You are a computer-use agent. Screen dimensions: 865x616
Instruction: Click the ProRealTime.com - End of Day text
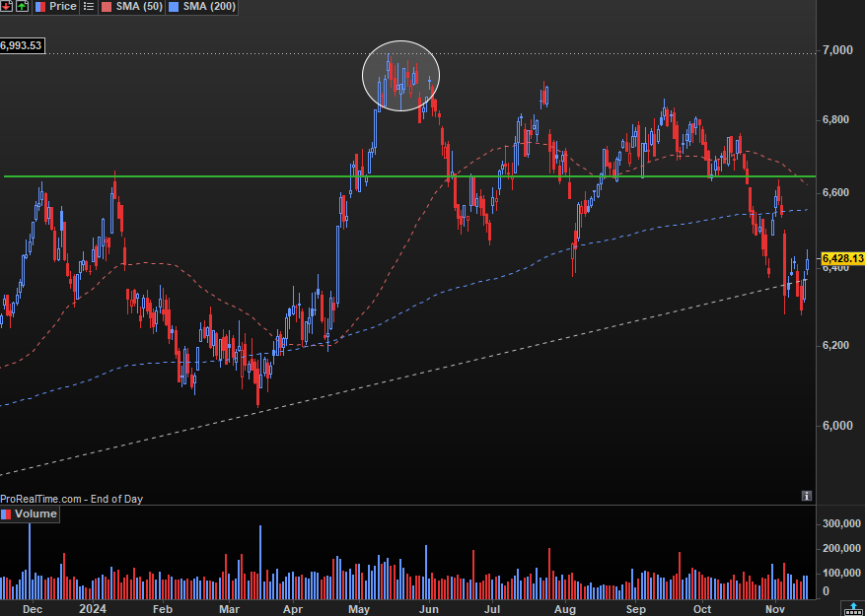(x=72, y=499)
